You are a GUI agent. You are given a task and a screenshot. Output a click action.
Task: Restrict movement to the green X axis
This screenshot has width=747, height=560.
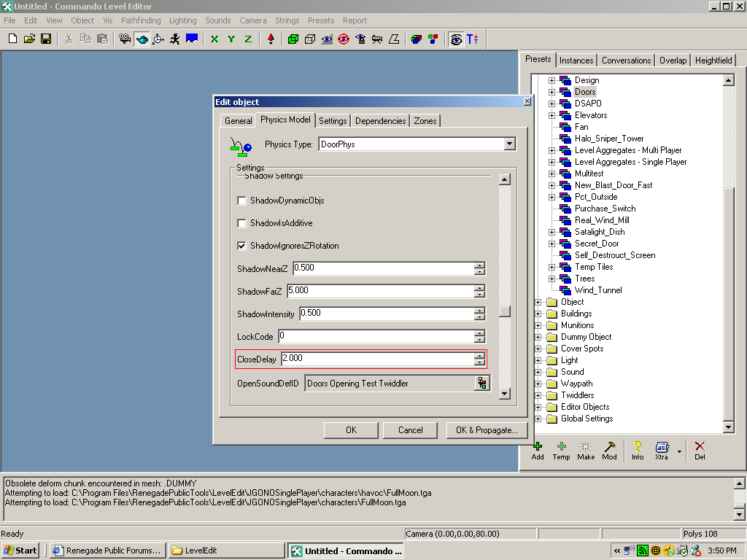214,39
